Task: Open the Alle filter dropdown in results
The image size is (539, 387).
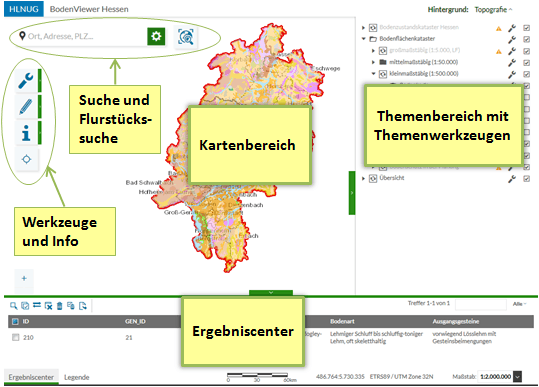Action: [519, 304]
